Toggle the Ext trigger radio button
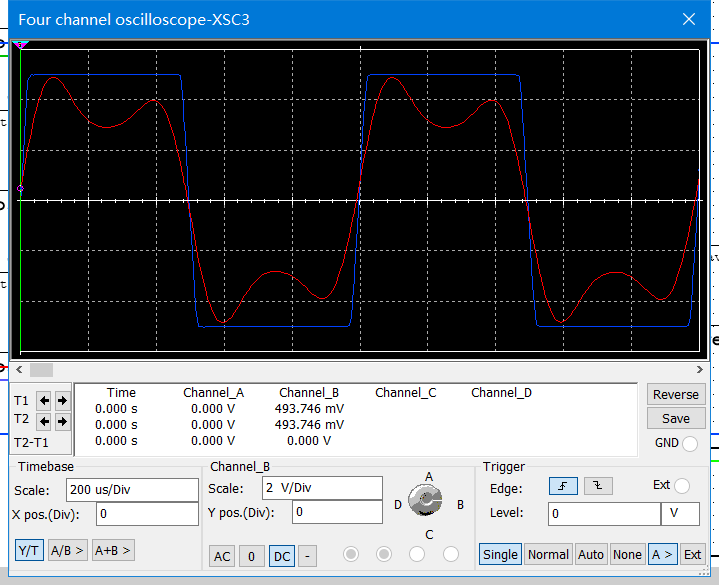This screenshot has height=585, width=719. (x=682, y=486)
